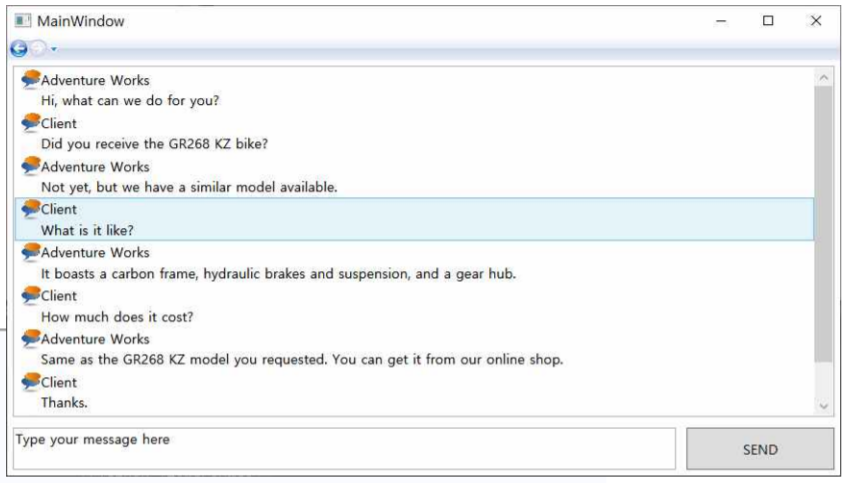846x483 pixels.
Task: Minimize the MainWindow window
Action: pyautogui.click(x=721, y=21)
